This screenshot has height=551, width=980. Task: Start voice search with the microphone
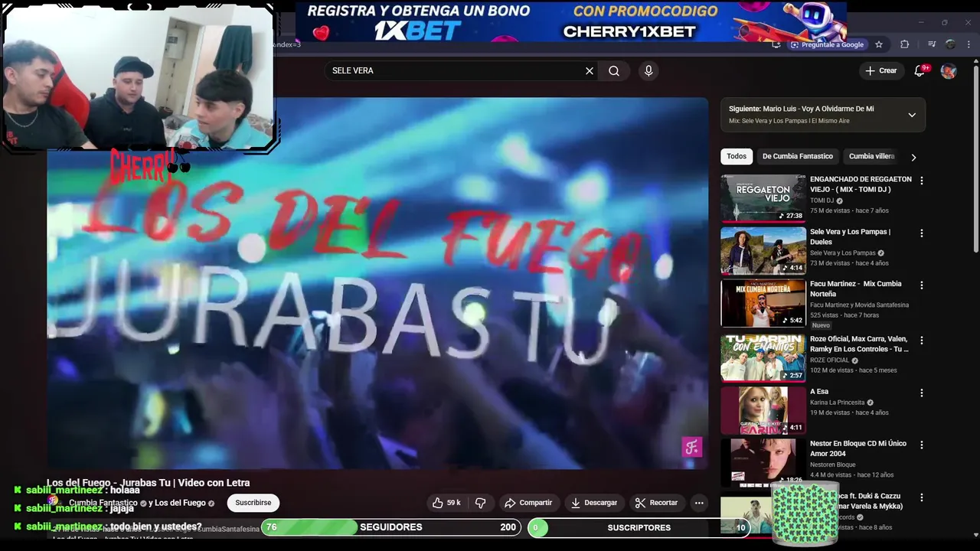648,70
